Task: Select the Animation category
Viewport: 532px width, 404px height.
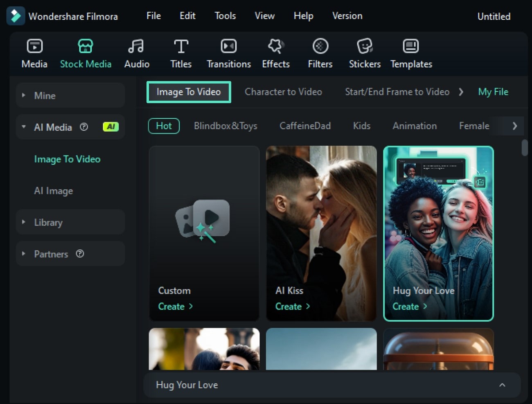Action: point(415,126)
